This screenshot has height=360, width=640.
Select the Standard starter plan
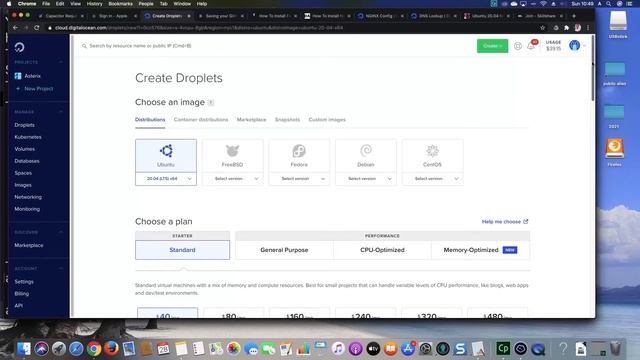coord(182,250)
